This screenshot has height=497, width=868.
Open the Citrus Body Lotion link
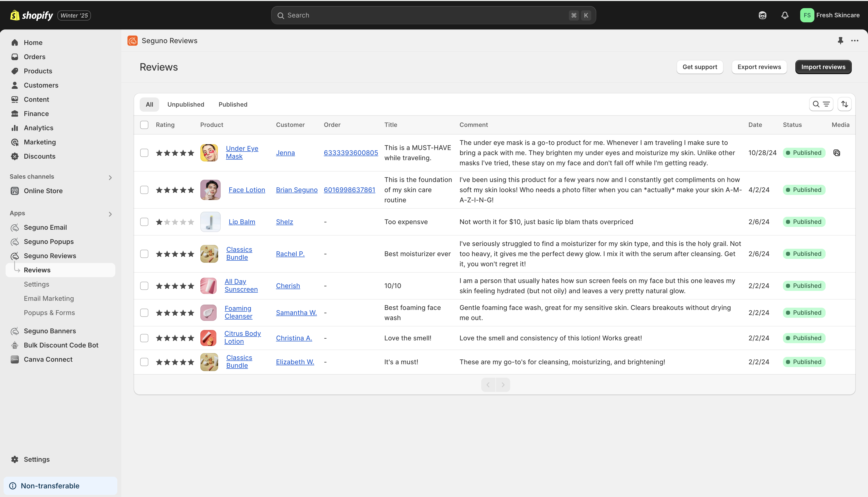point(243,337)
